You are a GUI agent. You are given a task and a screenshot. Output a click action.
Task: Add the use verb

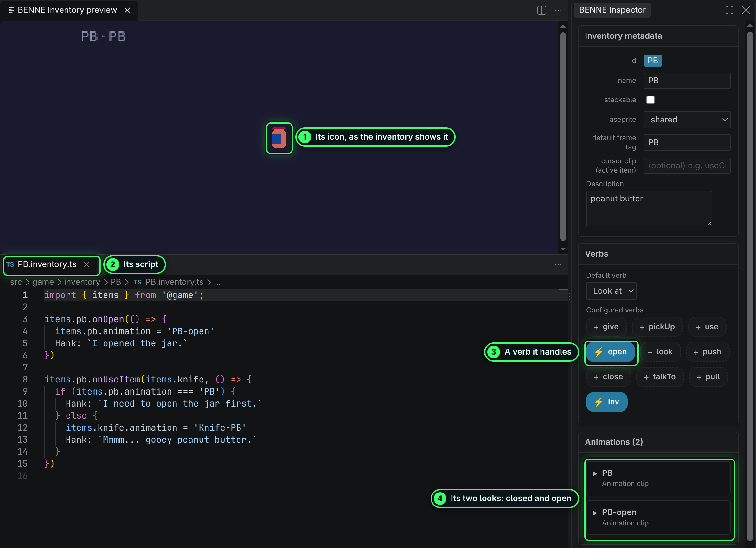[707, 327]
